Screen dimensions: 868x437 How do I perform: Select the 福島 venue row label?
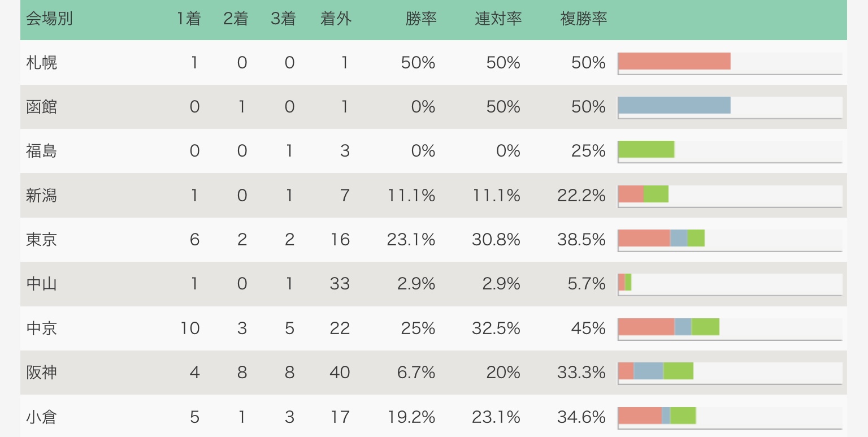[x=42, y=151]
